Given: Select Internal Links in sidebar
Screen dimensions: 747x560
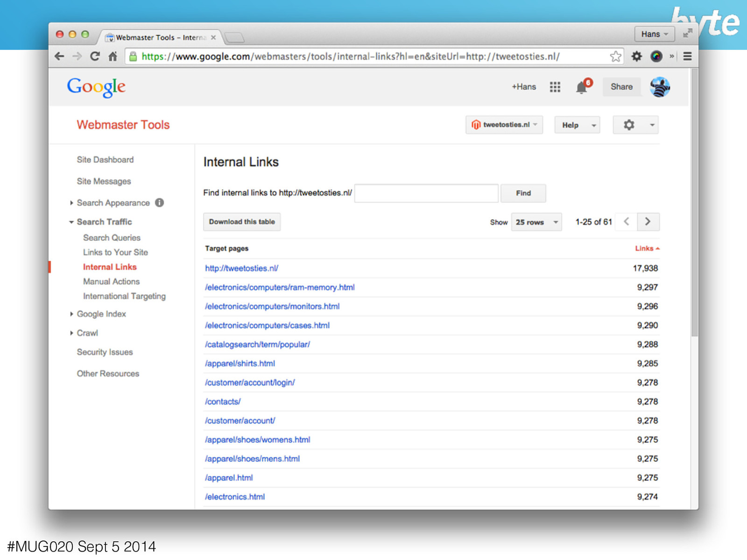Looking at the screenshot, I should 110,267.
